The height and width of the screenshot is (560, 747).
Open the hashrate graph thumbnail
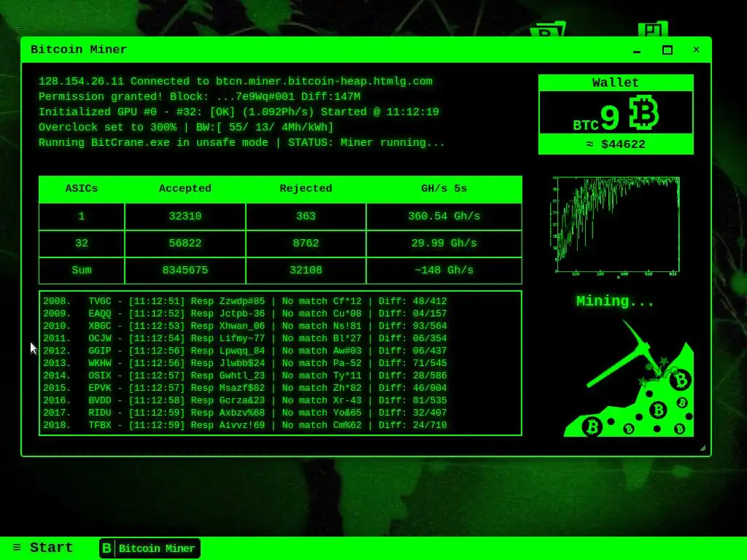pyautogui.click(x=616, y=226)
